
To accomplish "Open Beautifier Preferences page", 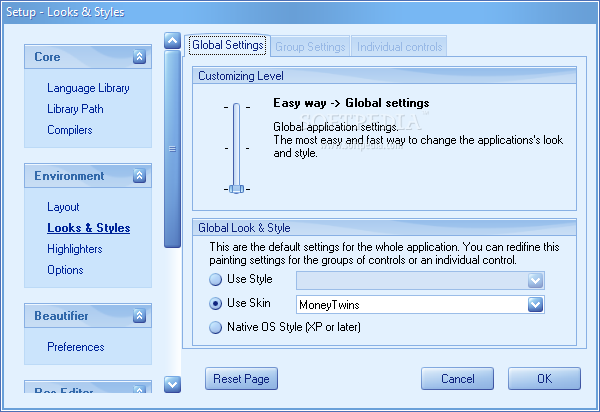I will (75, 347).
